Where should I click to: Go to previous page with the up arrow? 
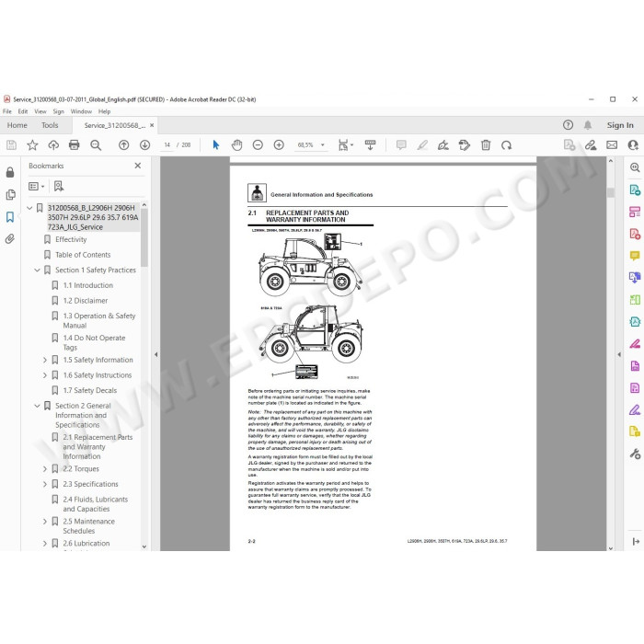pos(123,145)
